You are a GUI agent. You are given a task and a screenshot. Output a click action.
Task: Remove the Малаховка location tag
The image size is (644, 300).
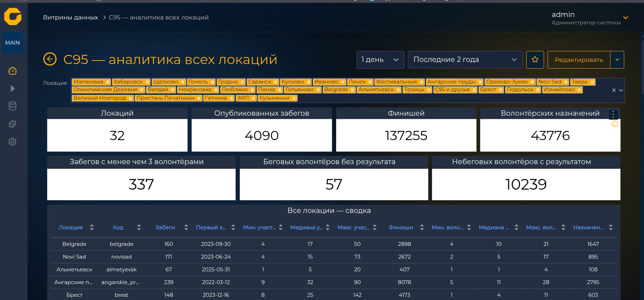point(108,82)
